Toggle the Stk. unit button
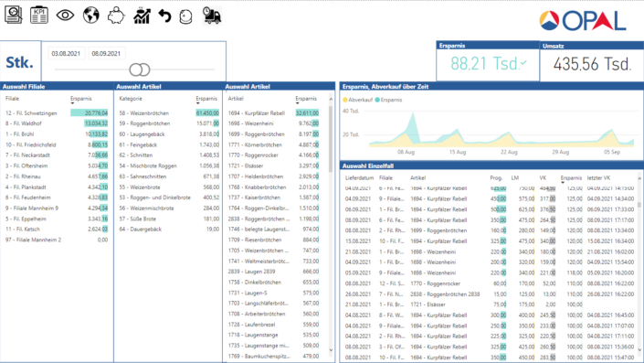Image resolution: width=644 pixels, height=363 pixels. 20,62
